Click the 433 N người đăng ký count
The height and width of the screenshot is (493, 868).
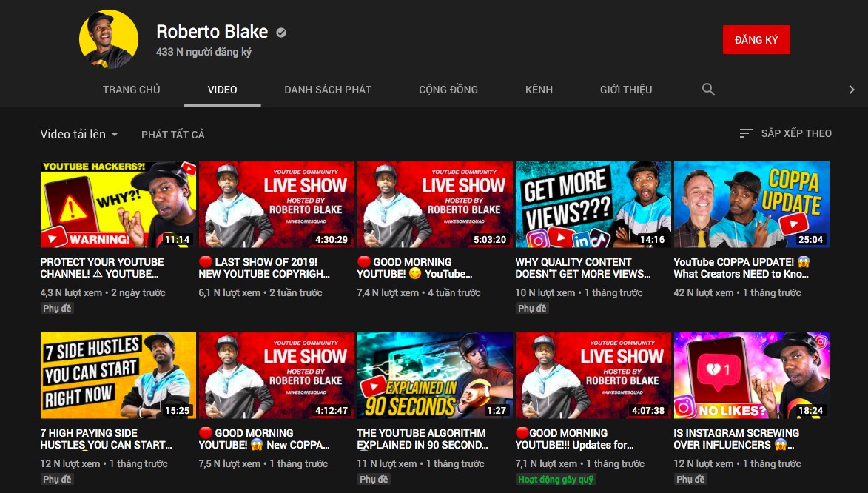203,52
